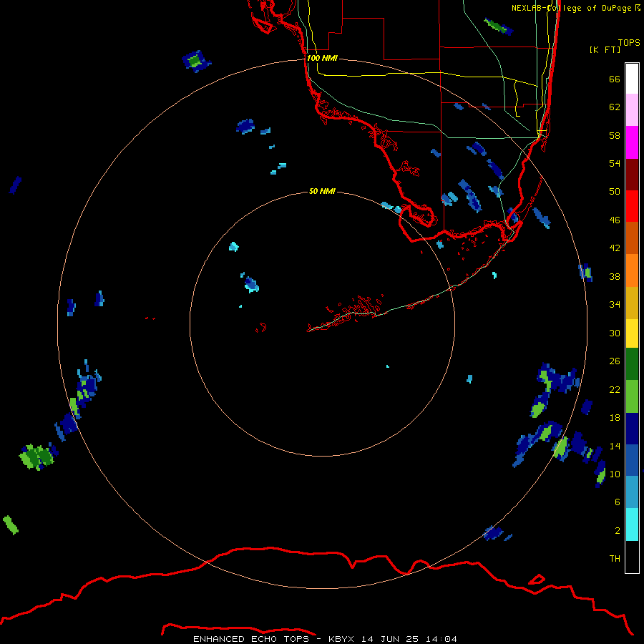The image size is (644, 644).
Task: Click the "22" legend value
Action: pyautogui.click(x=615, y=389)
